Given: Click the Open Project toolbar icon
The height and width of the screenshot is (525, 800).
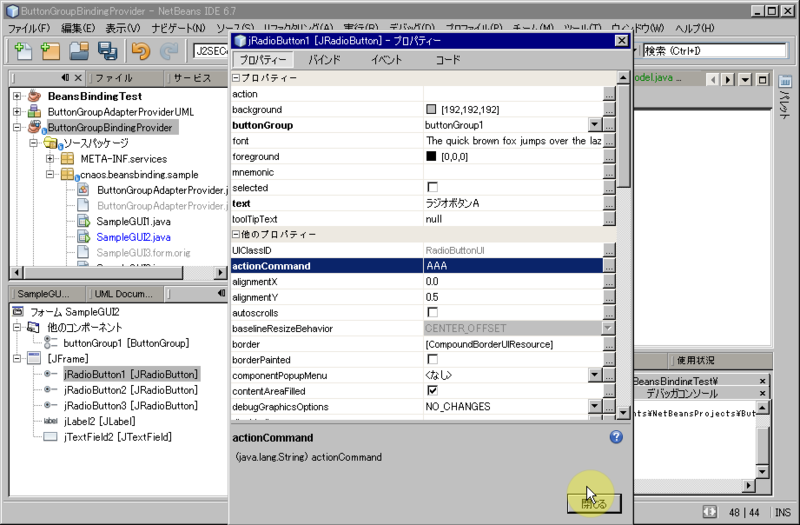Looking at the screenshot, I should [79, 51].
